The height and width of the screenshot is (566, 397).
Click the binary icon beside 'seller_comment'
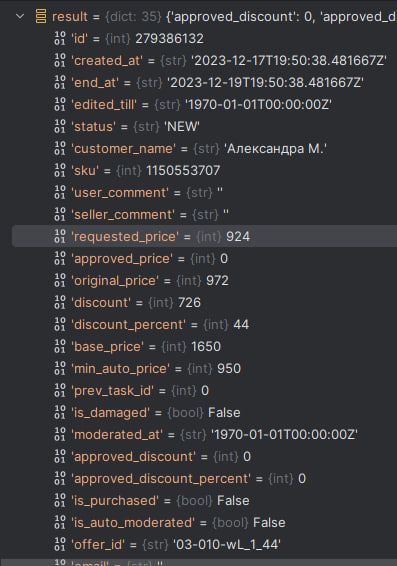click(60, 214)
